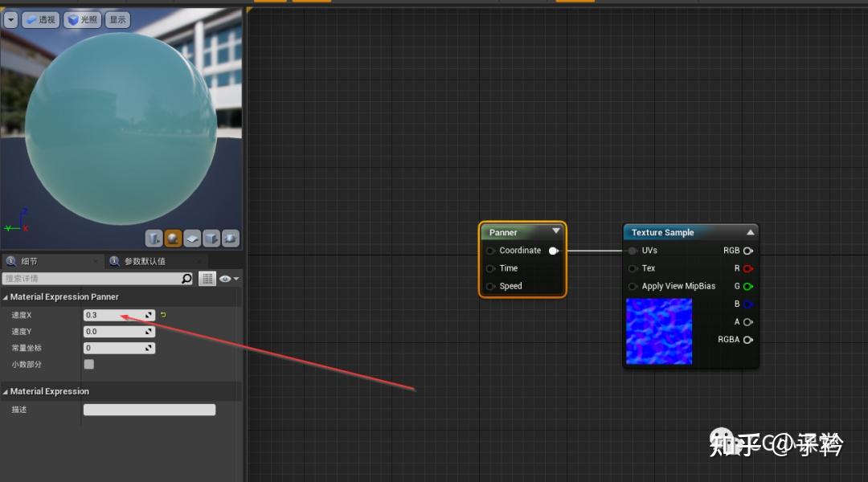Image resolution: width=868 pixels, height=482 pixels.
Task: Open the Panner node header dropdown
Action: click(556, 231)
